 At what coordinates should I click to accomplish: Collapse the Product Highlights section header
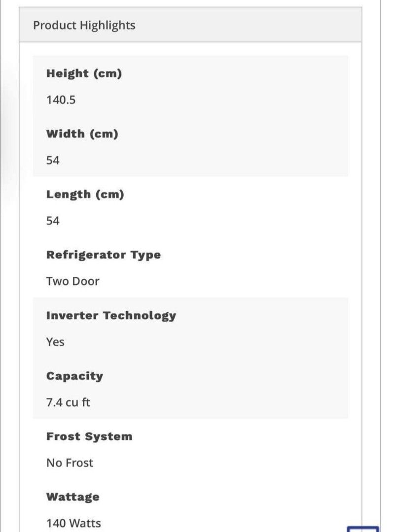[x=84, y=25]
